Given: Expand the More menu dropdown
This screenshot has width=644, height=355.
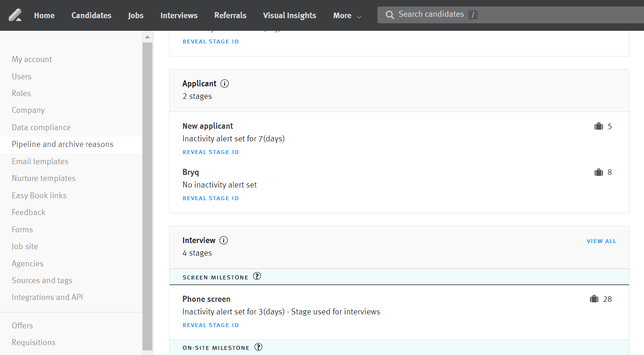Looking at the screenshot, I should (x=347, y=16).
